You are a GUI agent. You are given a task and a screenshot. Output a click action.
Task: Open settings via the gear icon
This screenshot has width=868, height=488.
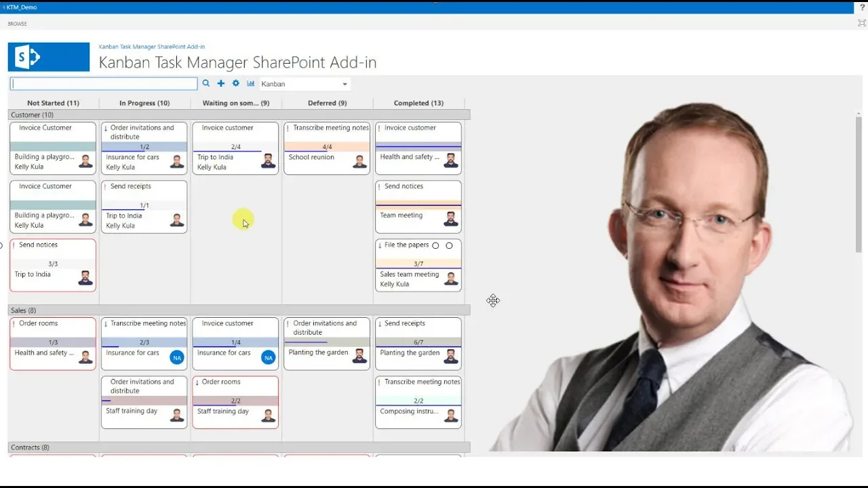236,83
